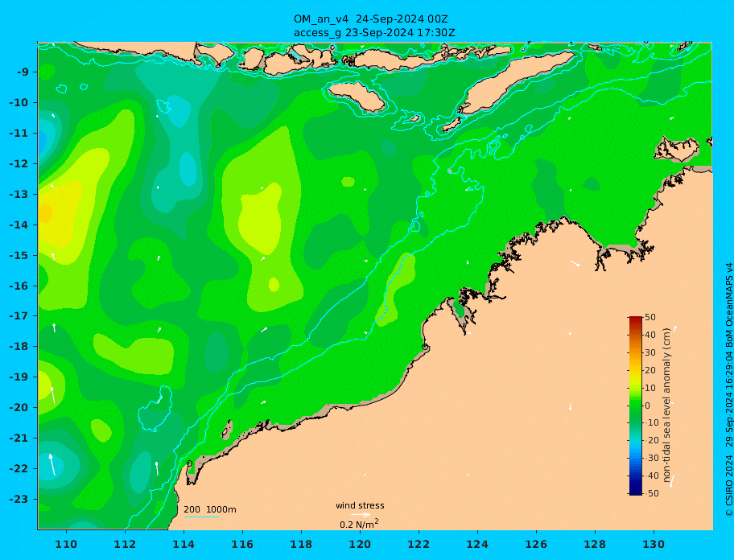734x560 pixels.
Task: Click the latitude axis label -22
Action: coord(19,469)
